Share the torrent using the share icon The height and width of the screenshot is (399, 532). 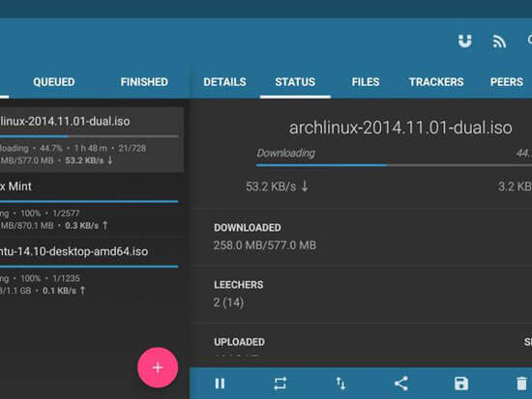coord(400,384)
